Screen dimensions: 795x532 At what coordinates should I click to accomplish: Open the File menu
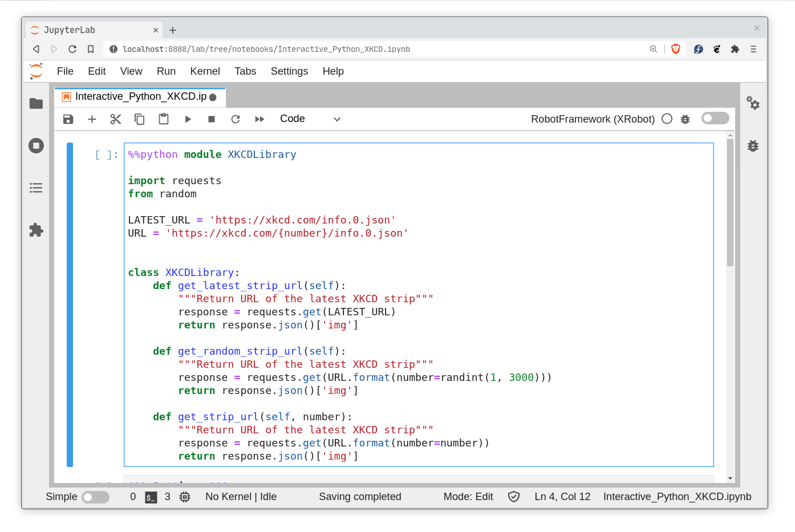point(65,71)
